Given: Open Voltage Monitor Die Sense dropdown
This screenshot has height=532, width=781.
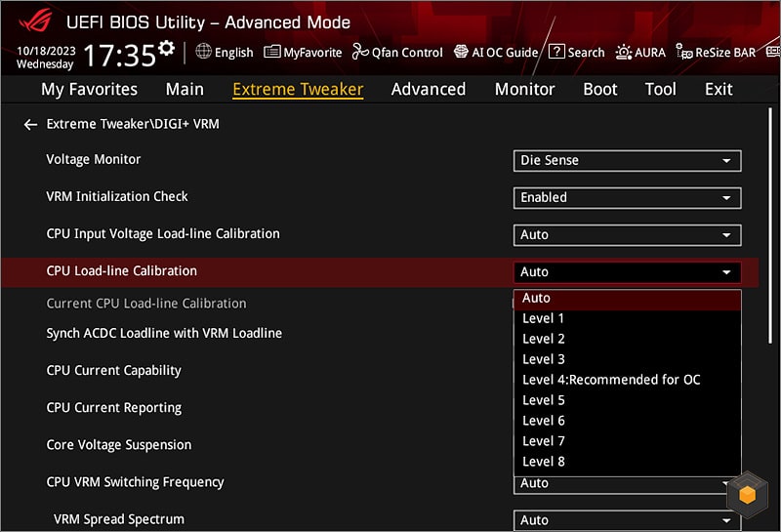Looking at the screenshot, I should click(627, 161).
